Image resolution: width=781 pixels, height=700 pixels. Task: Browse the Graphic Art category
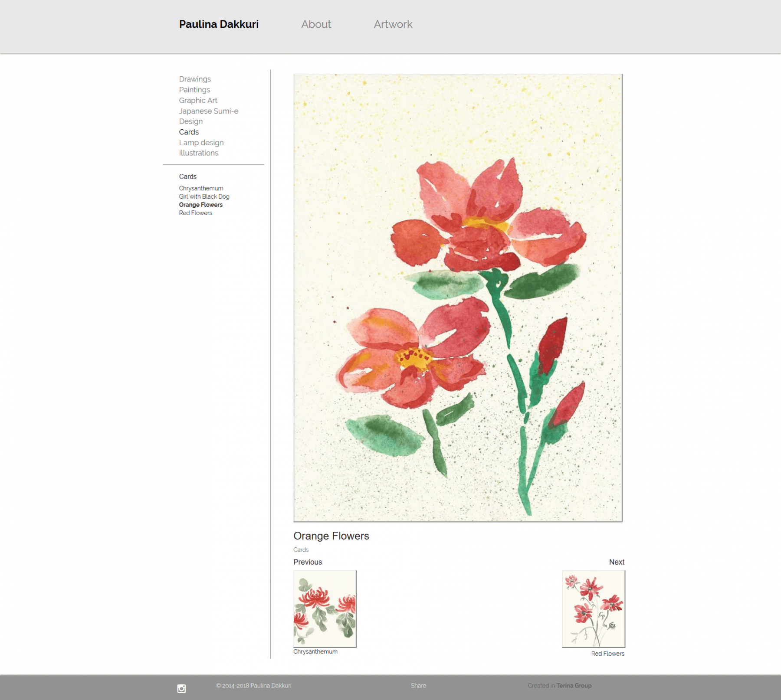(198, 100)
